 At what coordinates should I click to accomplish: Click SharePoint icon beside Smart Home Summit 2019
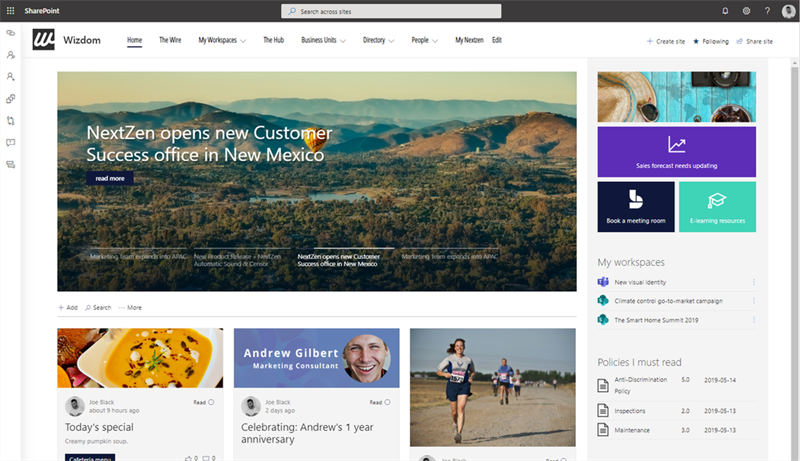[x=603, y=320]
